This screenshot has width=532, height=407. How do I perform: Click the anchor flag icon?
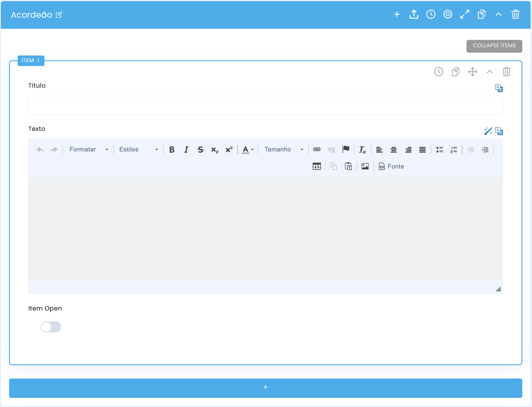346,149
